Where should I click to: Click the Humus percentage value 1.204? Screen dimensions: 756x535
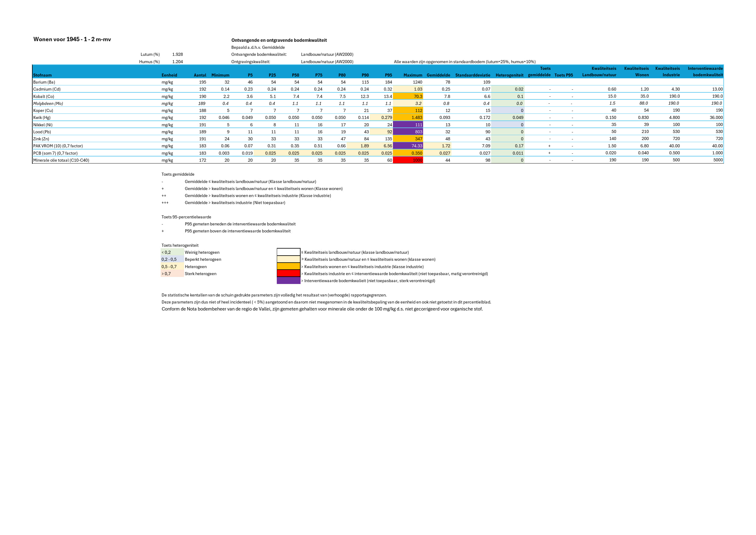click(x=177, y=62)
